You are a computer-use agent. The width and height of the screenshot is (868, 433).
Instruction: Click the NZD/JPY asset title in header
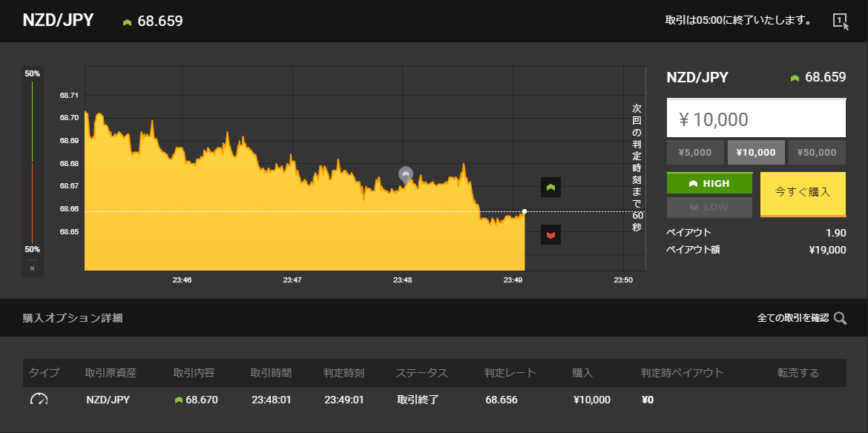pyautogui.click(x=58, y=21)
